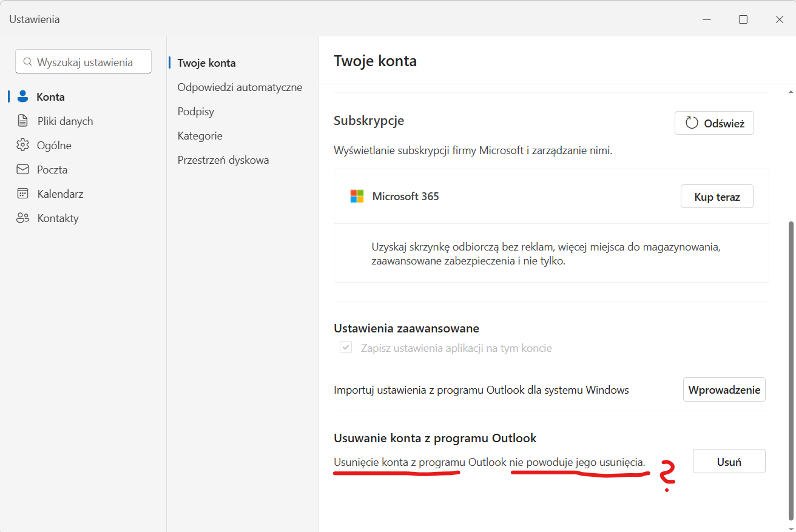The image size is (796, 532).
Task: Toggle Zapisz ustawienia aplikacji checkbox
Action: click(346, 348)
